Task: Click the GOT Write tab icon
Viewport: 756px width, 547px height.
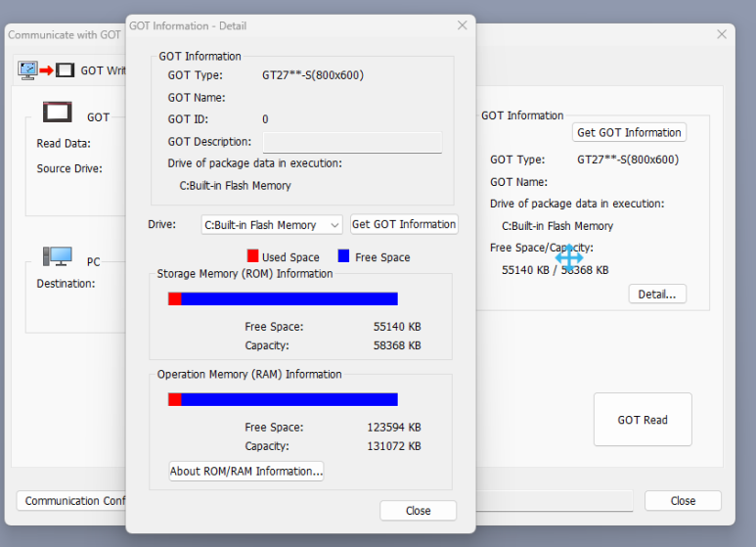Action: pos(46,70)
